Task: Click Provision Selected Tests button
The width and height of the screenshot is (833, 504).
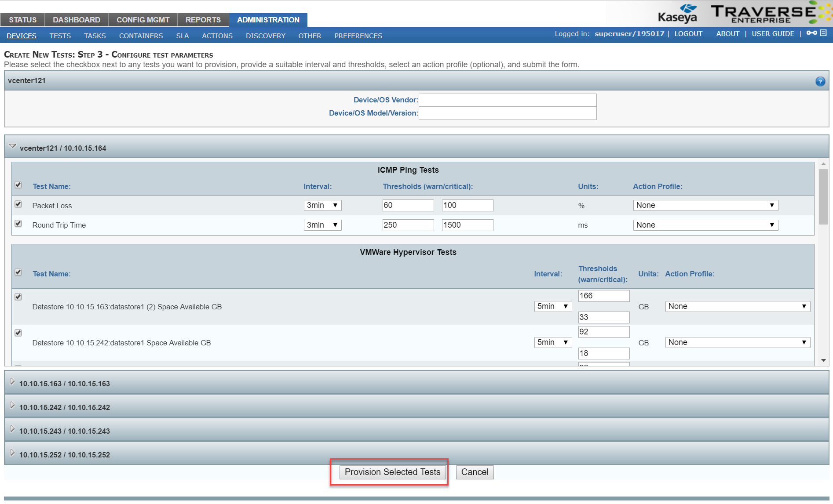Action: [x=392, y=472]
